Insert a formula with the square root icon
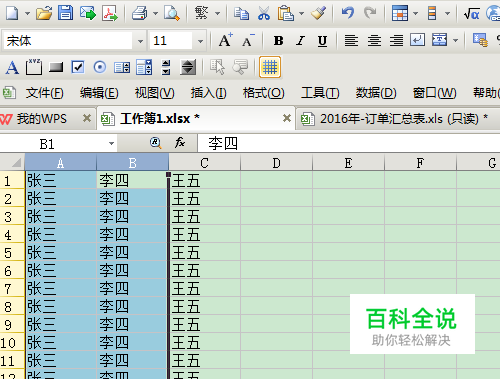 pos(471,13)
